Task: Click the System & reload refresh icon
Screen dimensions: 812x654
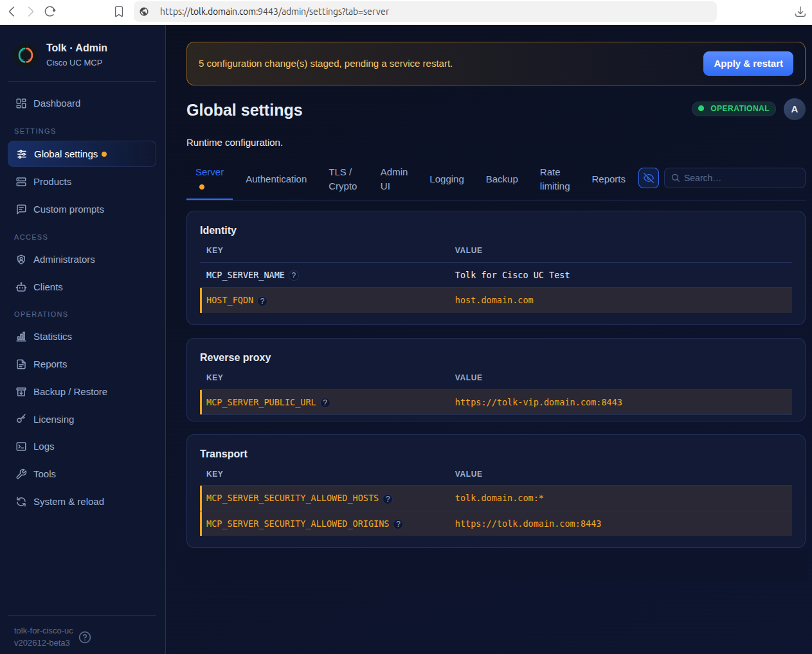Action: [21, 502]
